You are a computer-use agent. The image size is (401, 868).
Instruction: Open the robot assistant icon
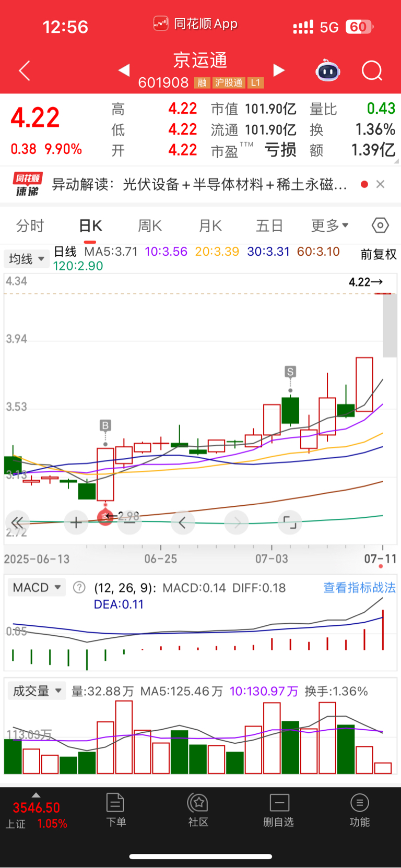[328, 70]
